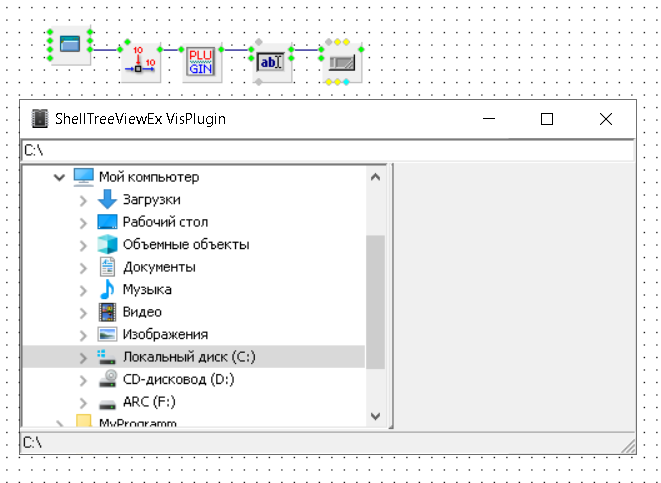Image resolution: width=661 pixels, height=483 pixels.
Task: Select Мой компьютер tree item
Action: [149, 177]
